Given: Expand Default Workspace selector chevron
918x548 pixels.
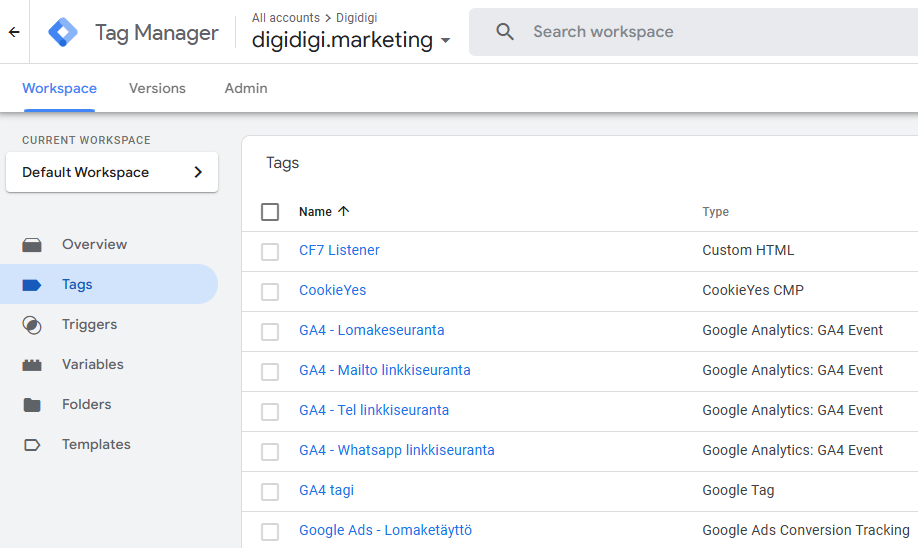Looking at the screenshot, I should click(x=198, y=172).
